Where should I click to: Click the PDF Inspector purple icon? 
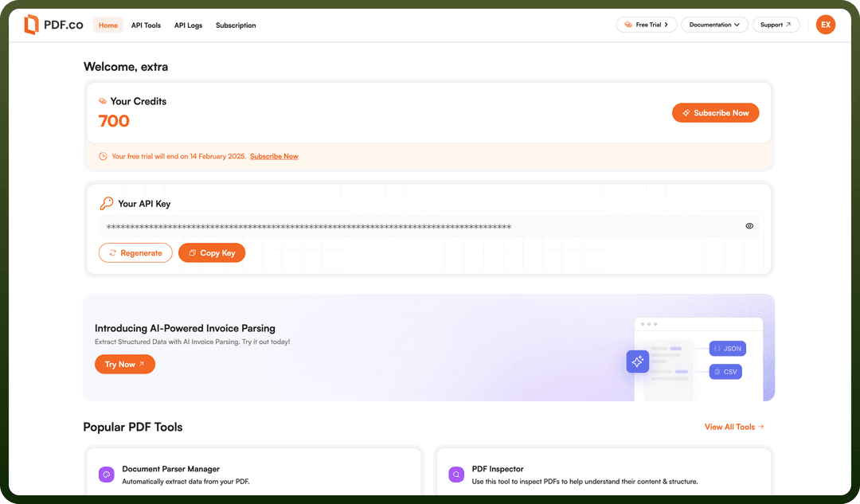tap(456, 475)
